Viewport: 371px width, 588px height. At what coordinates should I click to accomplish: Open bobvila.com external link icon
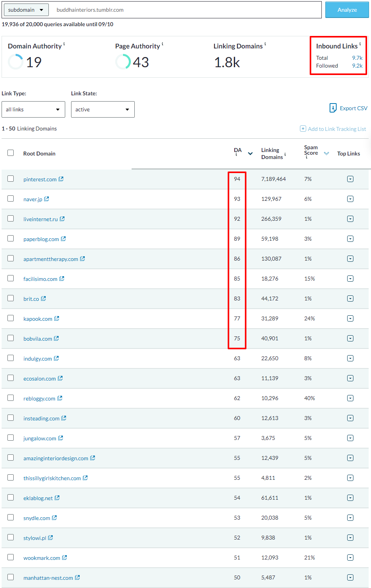tap(56, 338)
